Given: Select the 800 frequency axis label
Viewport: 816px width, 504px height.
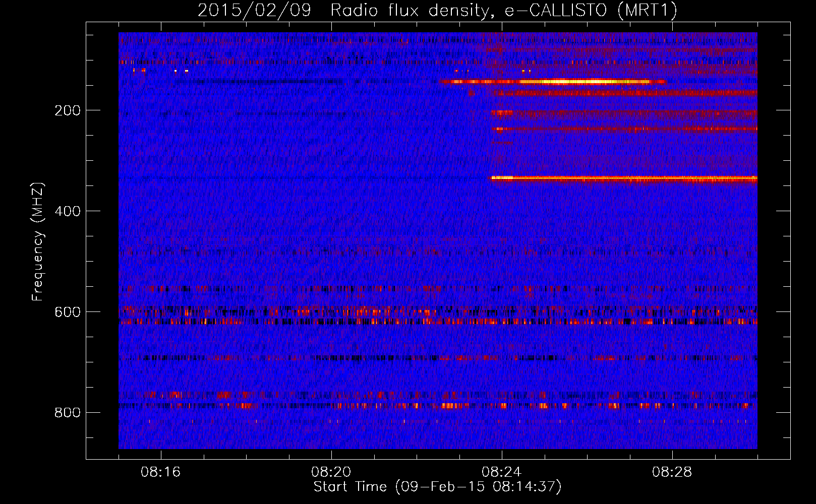Looking at the screenshot, I should pos(68,413).
